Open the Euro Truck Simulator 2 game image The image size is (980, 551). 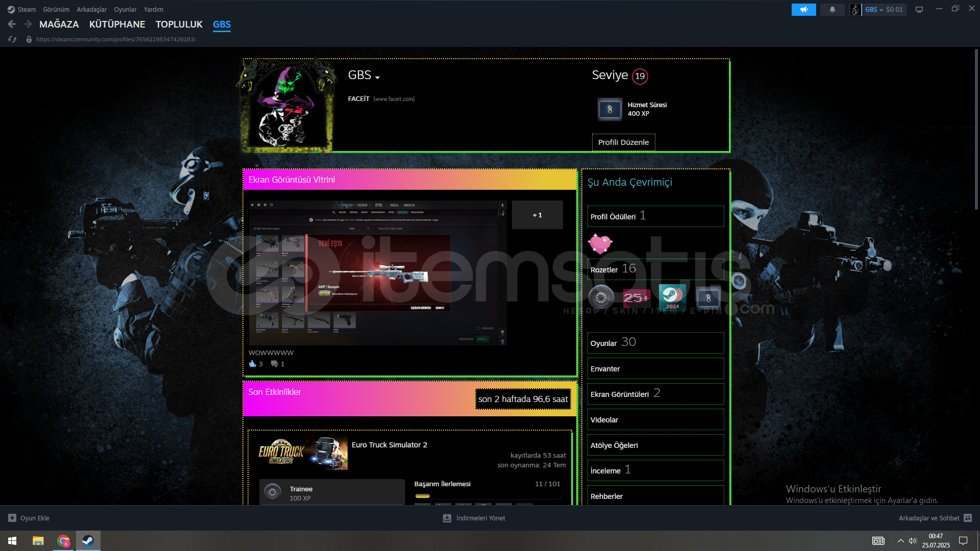point(303,453)
